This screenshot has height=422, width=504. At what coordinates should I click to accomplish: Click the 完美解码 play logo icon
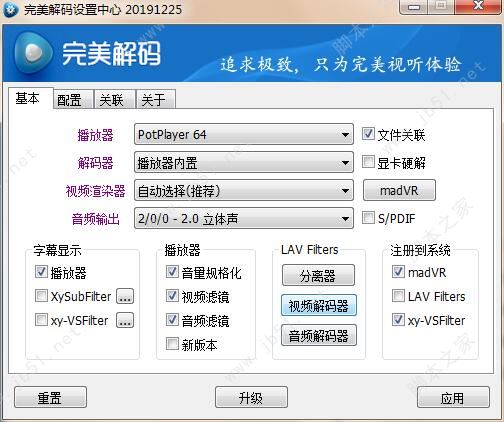pos(33,52)
